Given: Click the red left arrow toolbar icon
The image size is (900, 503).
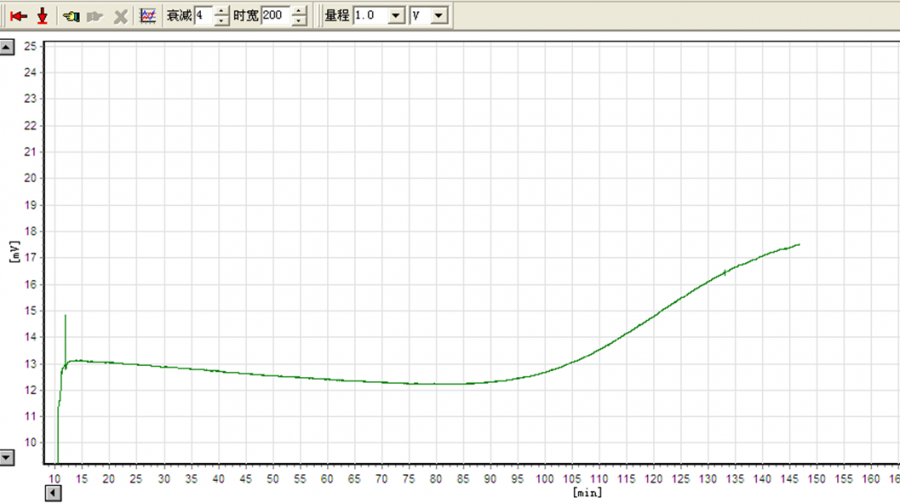Looking at the screenshot, I should (18, 16).
